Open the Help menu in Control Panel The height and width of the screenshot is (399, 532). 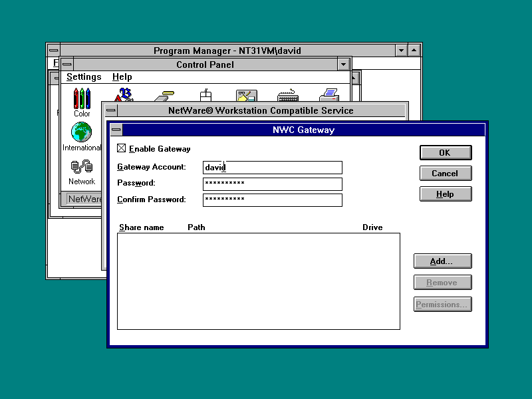pos(122,77)
